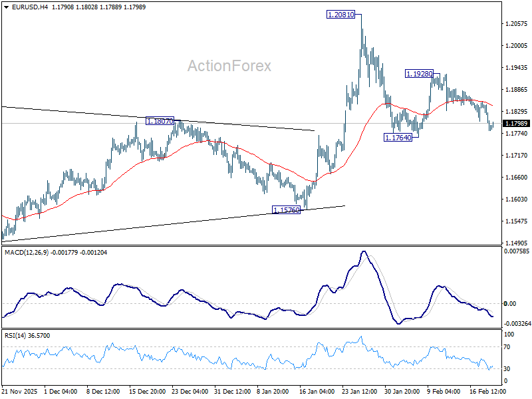Image resolution: width=532 pixels, height=399 pixels.
Task: Click the 1.18865 price axis value
Action: point(517,90)
